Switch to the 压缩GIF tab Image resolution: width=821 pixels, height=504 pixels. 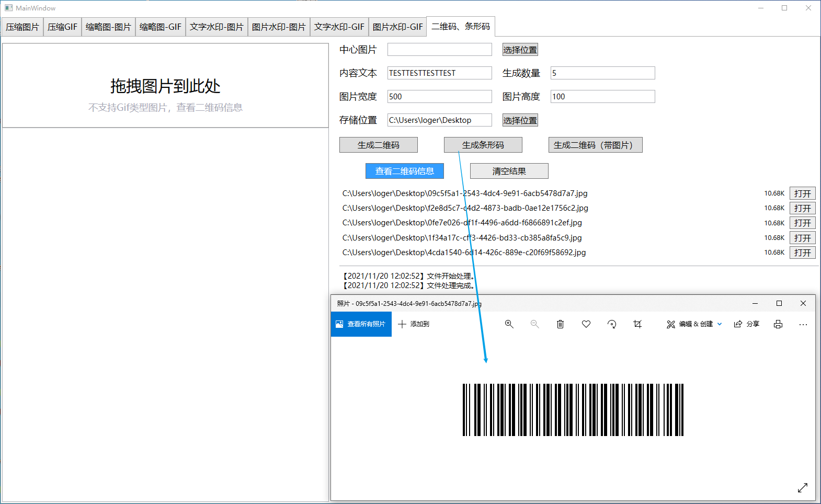62,27
